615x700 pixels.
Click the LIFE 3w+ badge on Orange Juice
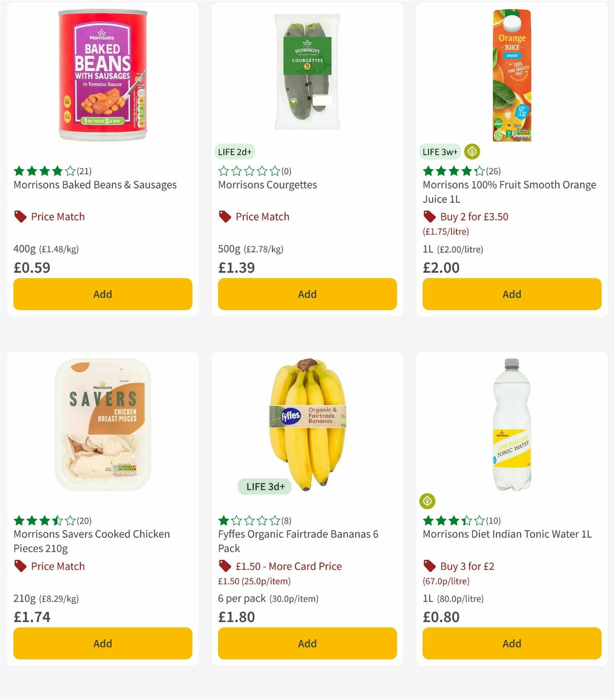point(440,152)
